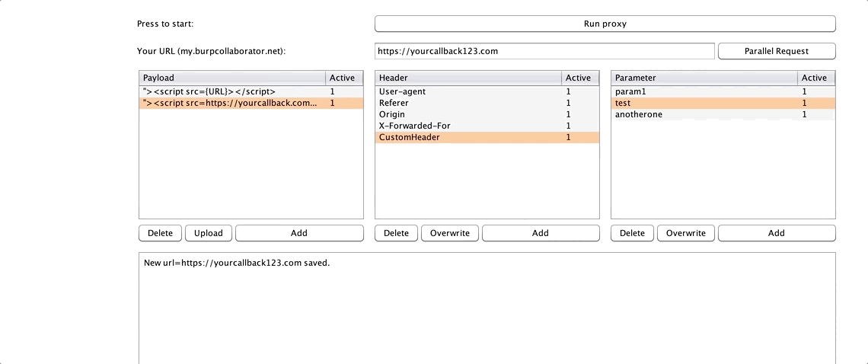This screenshot has height=364, width=868.
Task: Click Active column header in Parameter table
Action: [x=816, y=78]
